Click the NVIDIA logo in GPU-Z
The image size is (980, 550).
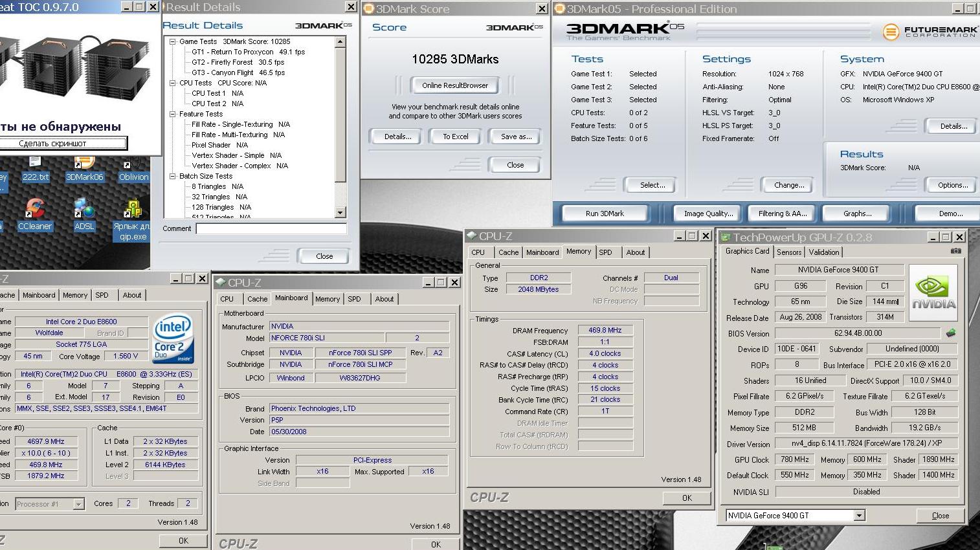point(933,292)
